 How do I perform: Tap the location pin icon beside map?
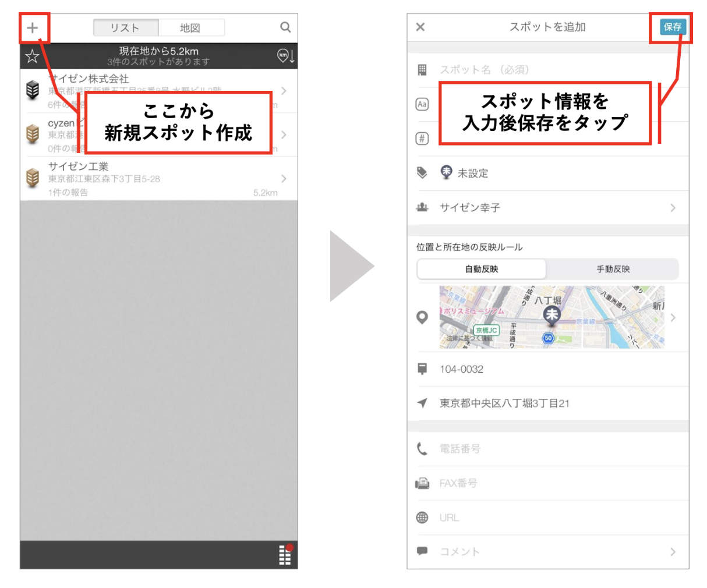click(422, 317)
